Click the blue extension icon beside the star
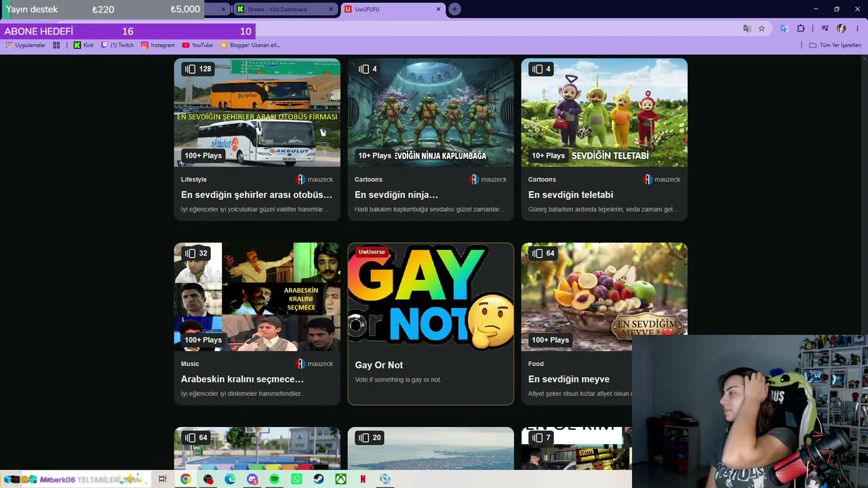The height and width of the screenshot is (488, 868). pos(784,28)
